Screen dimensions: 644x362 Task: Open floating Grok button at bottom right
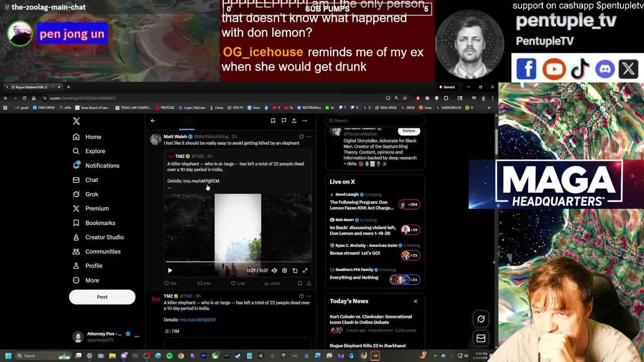click(x=481, y=319)
